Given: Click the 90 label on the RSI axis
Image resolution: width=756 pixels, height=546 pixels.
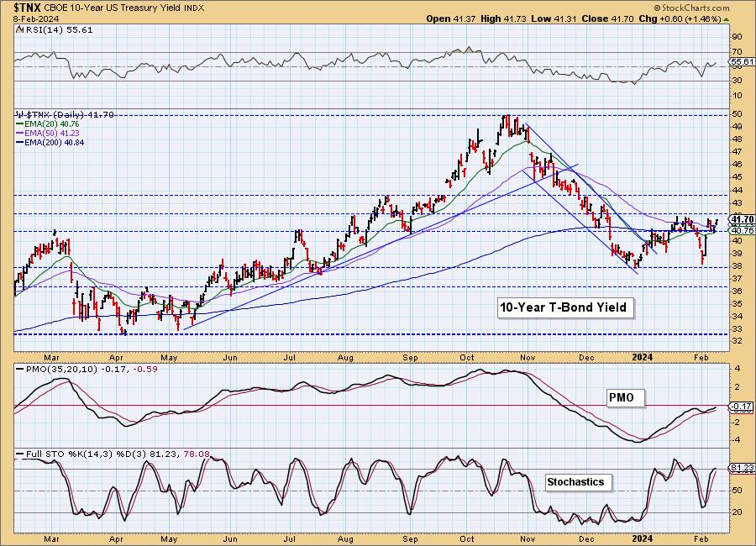Looking at the screenshot, I should pyautogui.click(x=738, y=37).
